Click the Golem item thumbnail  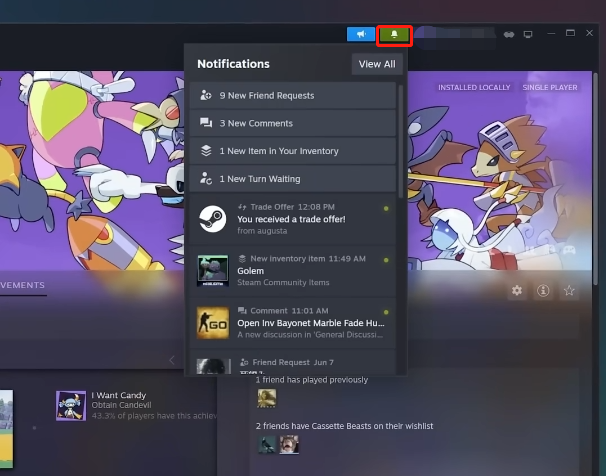click(213, 271)
